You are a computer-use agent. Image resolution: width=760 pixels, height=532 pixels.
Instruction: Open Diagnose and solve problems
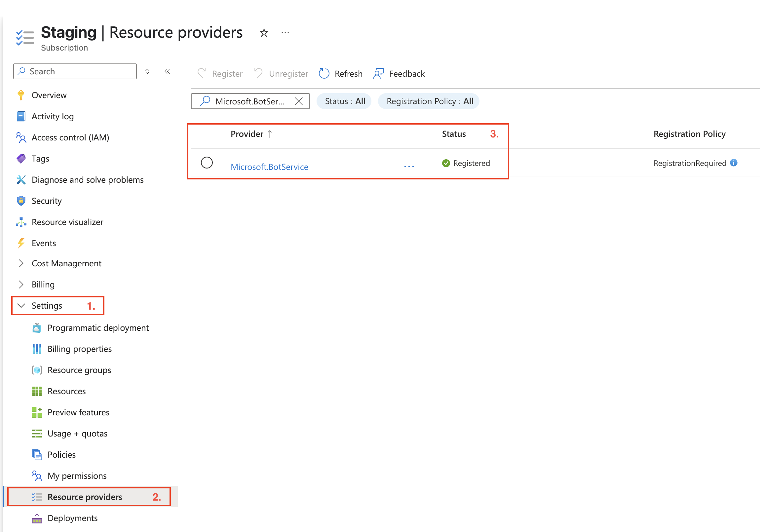tap(88, 180)
